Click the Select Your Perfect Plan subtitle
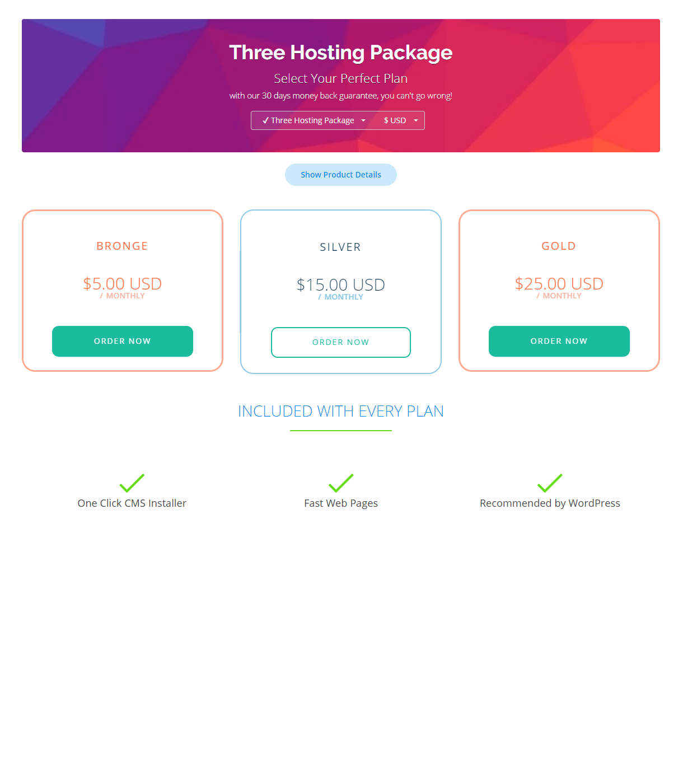The width and height of the screenshot is (683, 784). 341,78
